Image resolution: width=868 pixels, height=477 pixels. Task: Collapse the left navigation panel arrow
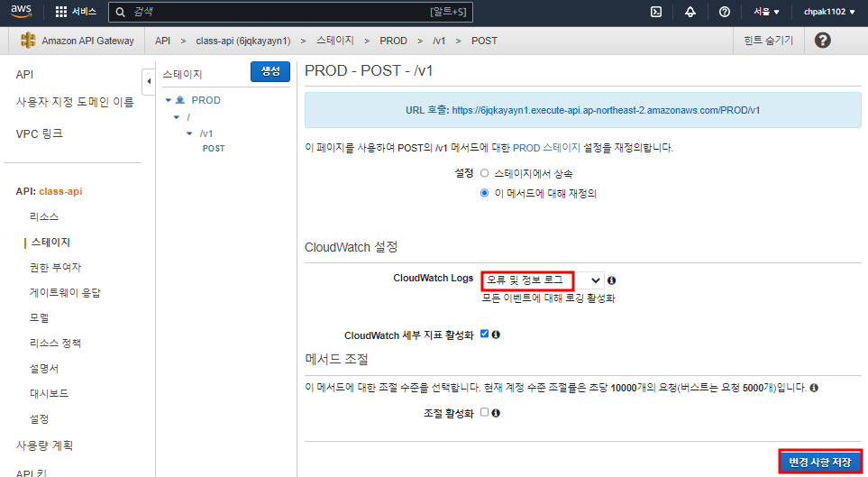[149, 81]
